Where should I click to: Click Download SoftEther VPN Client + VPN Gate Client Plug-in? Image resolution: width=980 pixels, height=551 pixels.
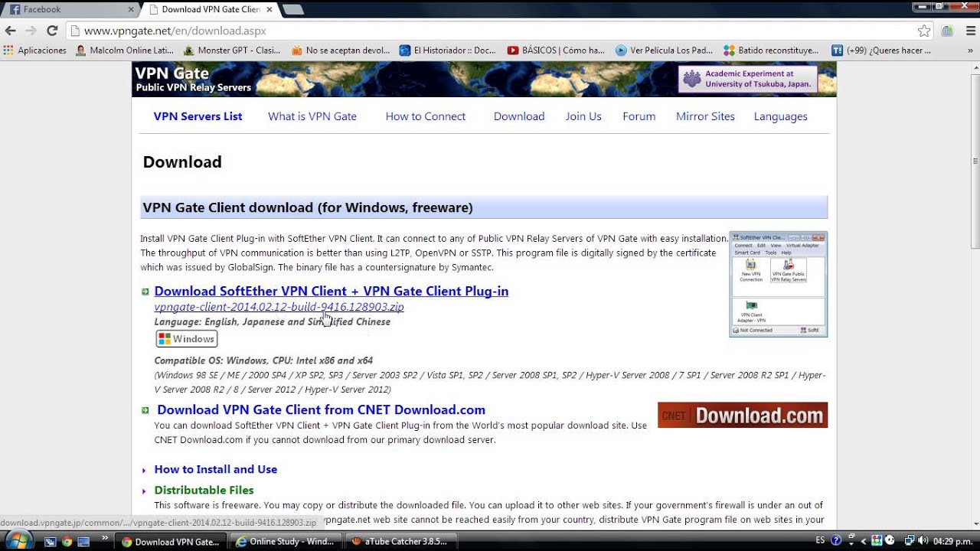point(332,291)
